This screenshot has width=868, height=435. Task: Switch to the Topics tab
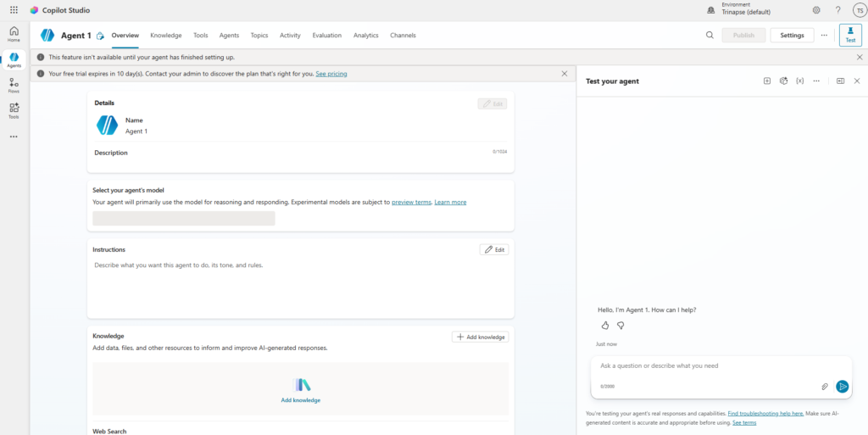pos(259,36)
